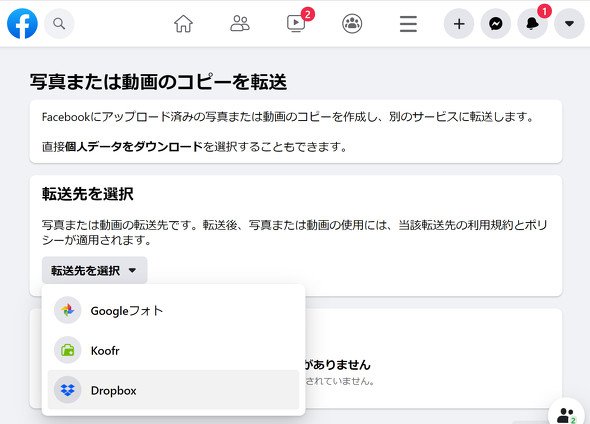Select Dropbox from the destination list
This screenshot has height=424, width=590.
[x=173, y=390]
